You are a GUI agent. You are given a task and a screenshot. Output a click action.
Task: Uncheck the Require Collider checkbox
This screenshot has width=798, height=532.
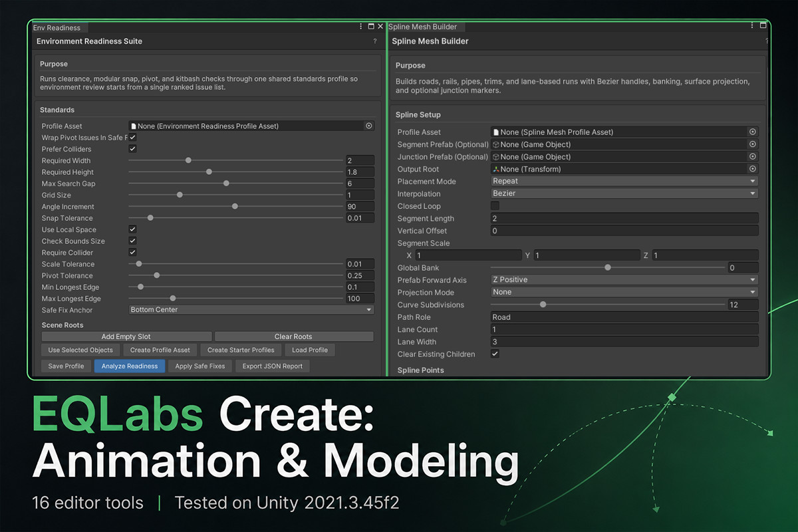(132, 252)
